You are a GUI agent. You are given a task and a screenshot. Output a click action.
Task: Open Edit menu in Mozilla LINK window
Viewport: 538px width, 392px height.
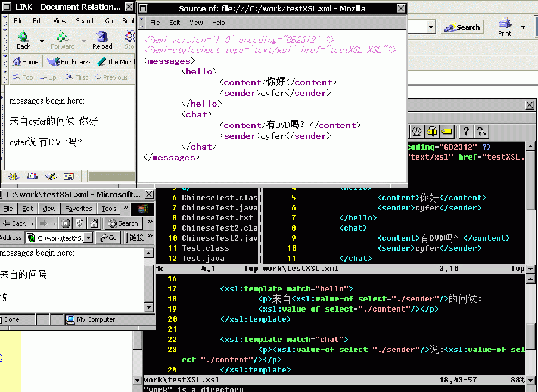pos(38,21)
